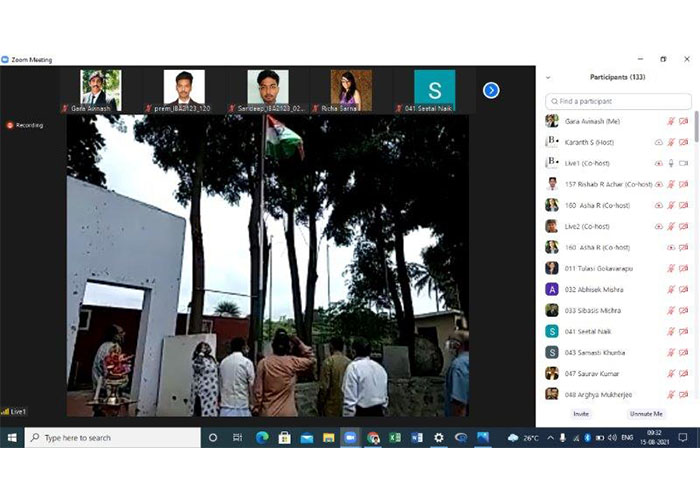The image size is (700, 500).
Task: Open Zoom app from the taskbar
Action: pyautogui.click(x=350, y=438)
